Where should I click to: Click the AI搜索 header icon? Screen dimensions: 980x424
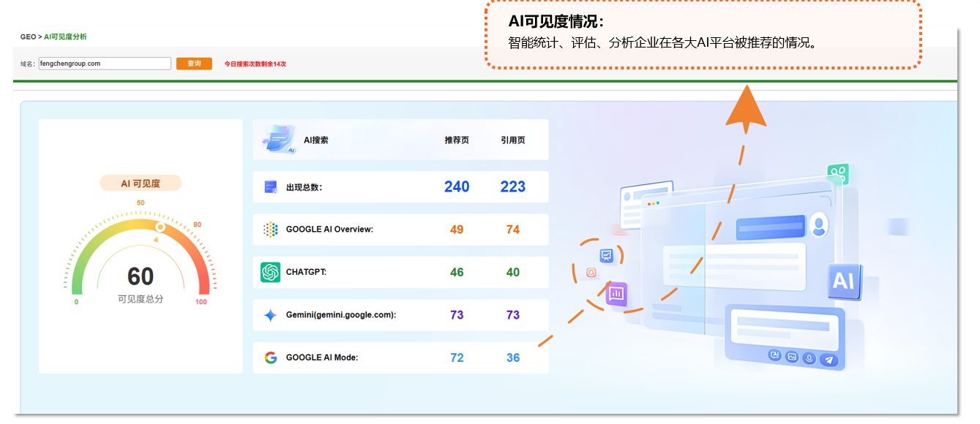click(x=277, y=139)
